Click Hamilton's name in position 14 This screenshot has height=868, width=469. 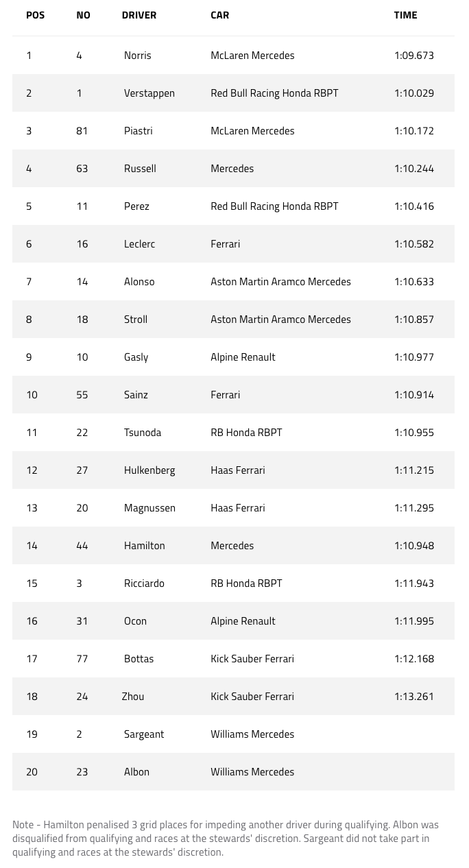144,546
